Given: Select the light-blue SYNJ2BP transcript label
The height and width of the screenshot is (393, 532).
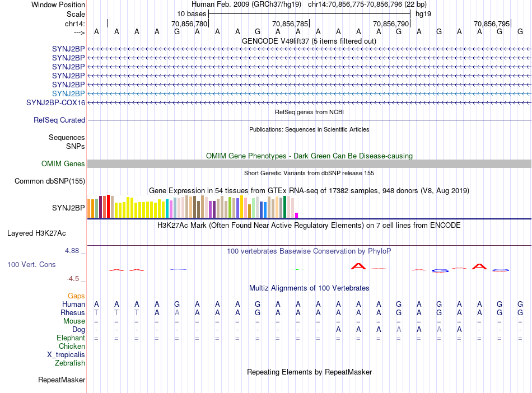Looking at the screenshot, I should pos(68,93).
